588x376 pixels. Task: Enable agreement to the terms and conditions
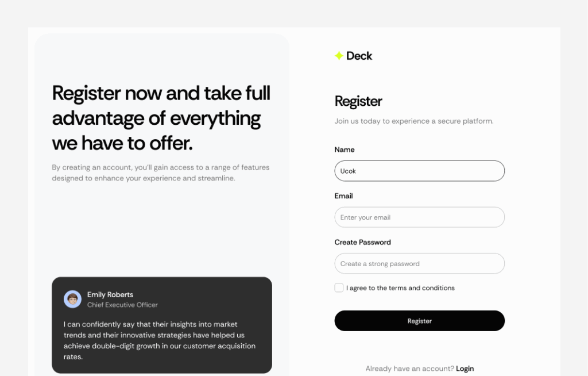(x=339, y=287)
